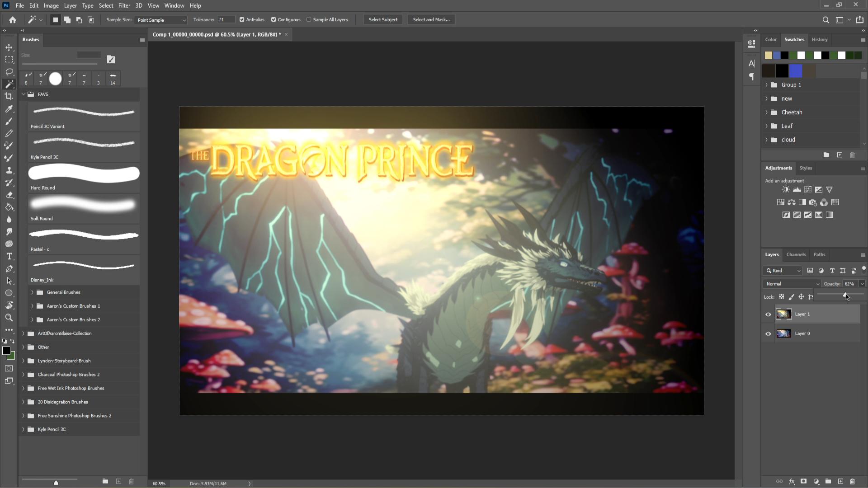Toggle the pixel layer filter
Screen dimensions: 868x488
click(x=810, y=271)
